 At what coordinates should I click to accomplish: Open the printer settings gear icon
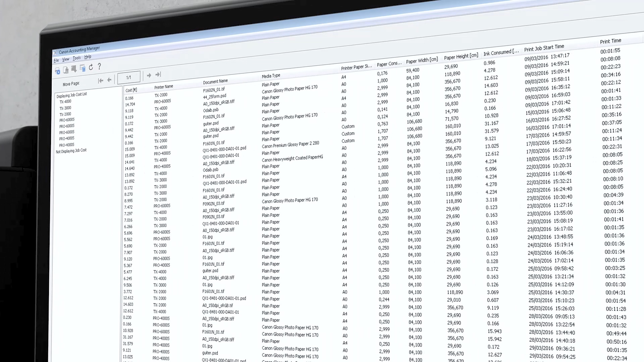click(58, 71)
